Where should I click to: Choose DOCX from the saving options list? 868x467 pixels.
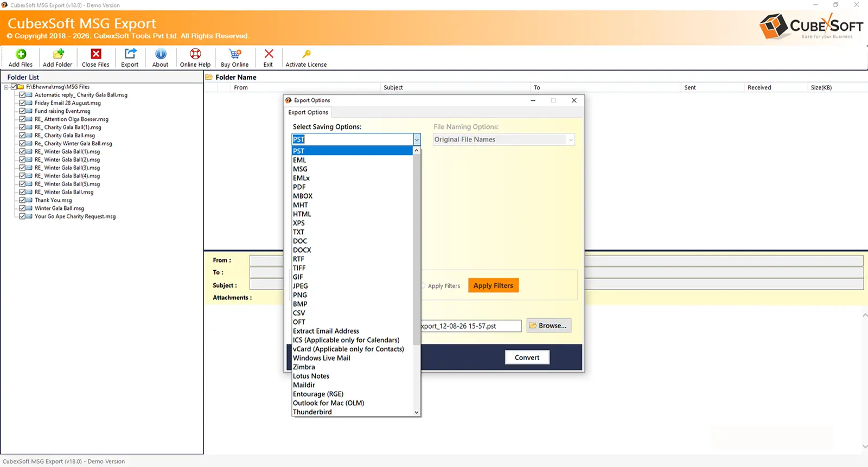pyautogui.click(x=352, y=250)
